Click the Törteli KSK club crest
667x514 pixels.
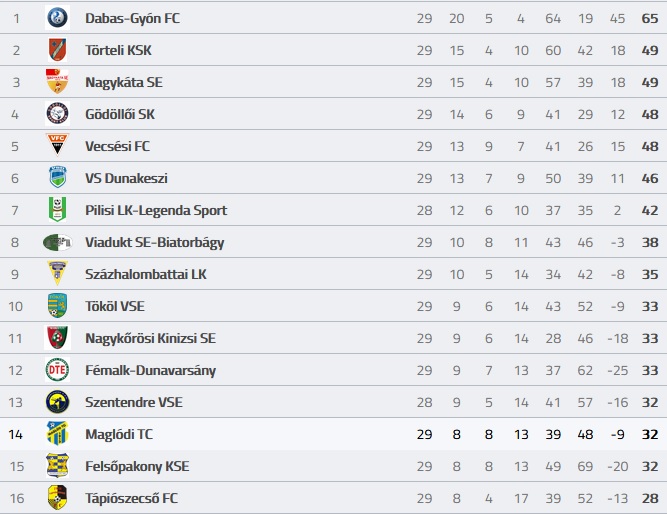[57, 50]
